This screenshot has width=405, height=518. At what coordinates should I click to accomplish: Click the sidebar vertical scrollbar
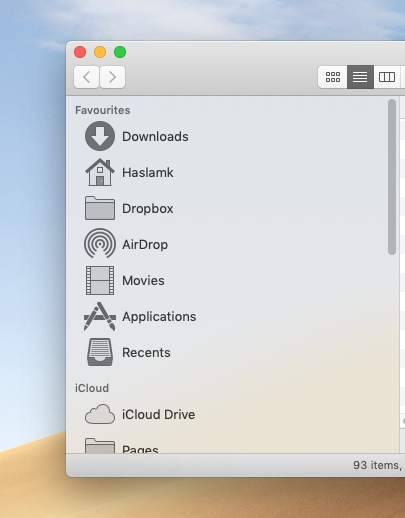coord(392,177)
